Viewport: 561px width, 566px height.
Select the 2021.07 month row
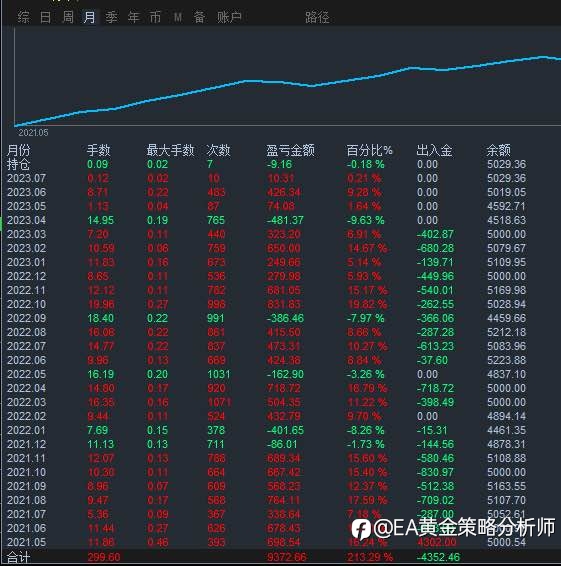point(266,514)
